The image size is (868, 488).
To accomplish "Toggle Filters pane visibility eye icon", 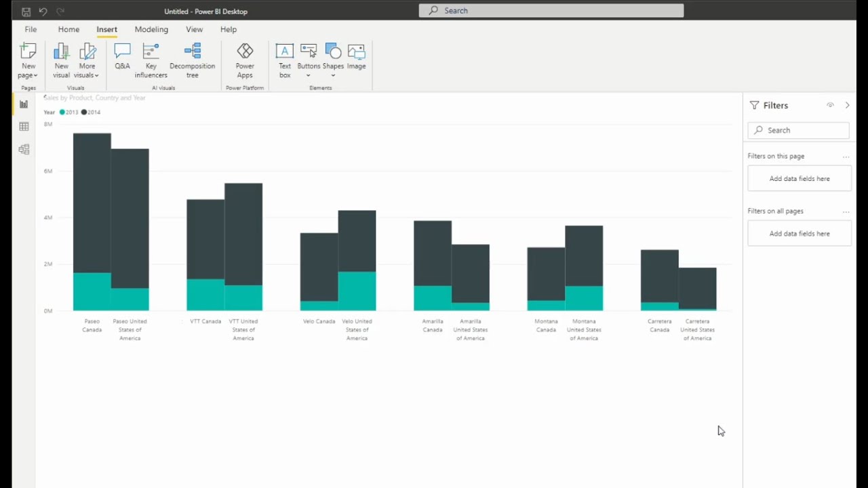I will pos(830,105).
